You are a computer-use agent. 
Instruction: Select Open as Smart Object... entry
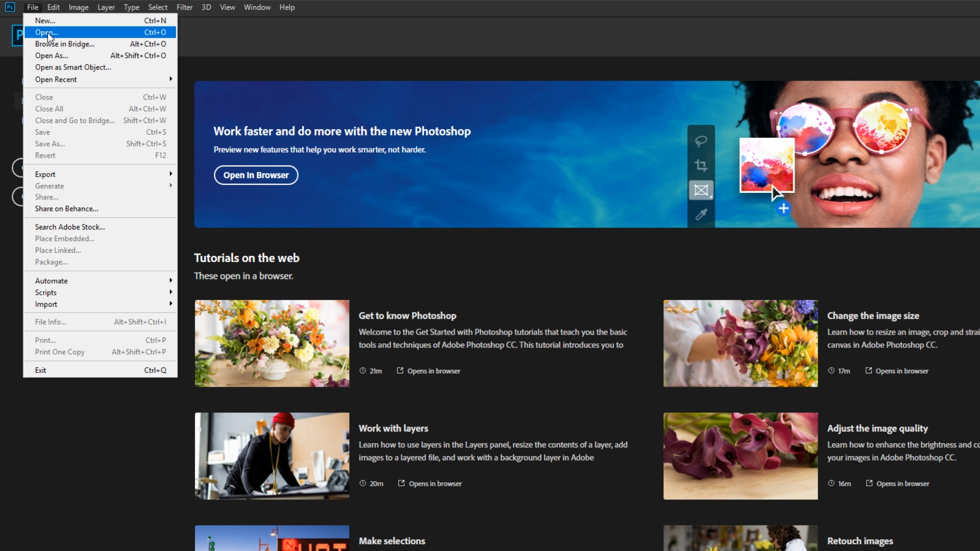[100, 67]
